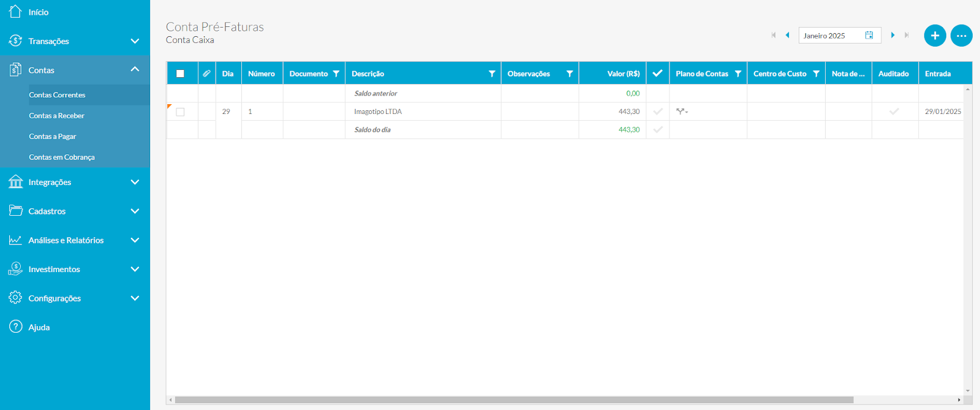Click the Investimentos hand-coin icon
The height and width of the screenshot is (410, 980).
tap(15, 268)
